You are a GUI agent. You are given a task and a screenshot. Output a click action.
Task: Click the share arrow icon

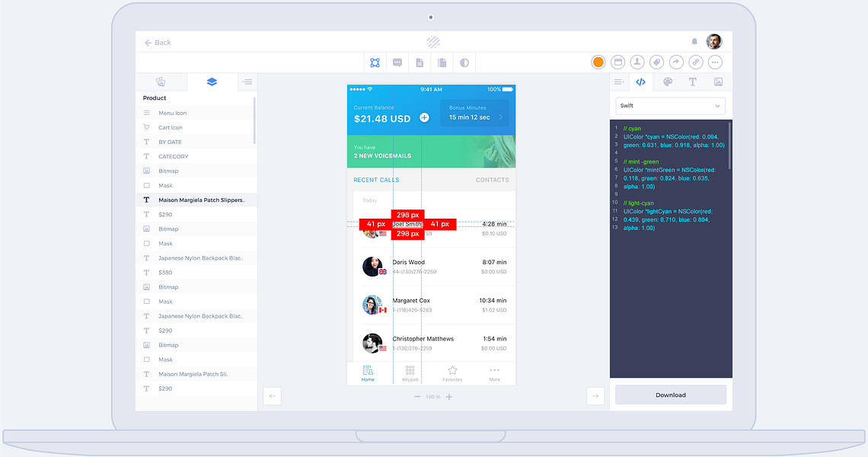point(676,62)
